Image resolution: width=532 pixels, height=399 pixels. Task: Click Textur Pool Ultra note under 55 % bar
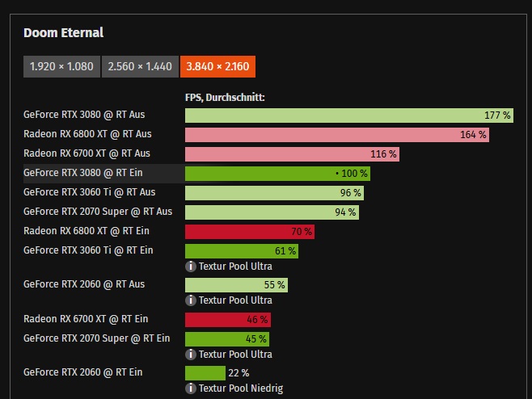[235, 300]
